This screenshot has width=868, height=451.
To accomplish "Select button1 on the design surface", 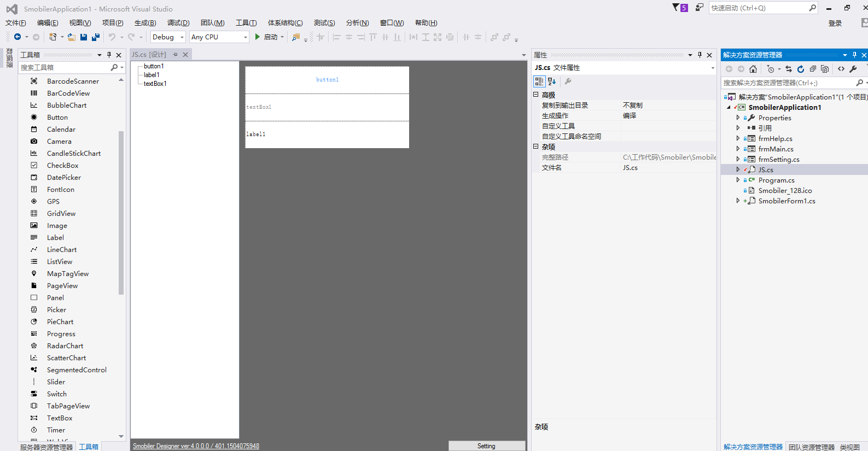I will [x=327, y=80].
